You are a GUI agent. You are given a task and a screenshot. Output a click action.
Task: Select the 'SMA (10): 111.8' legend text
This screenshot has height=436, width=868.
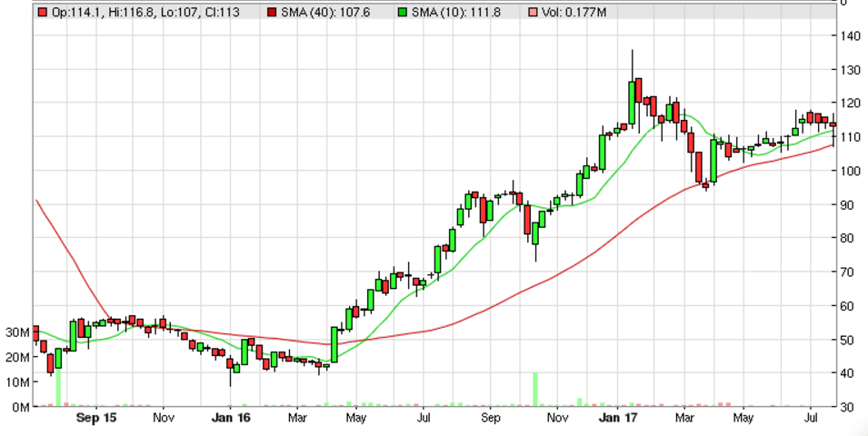[456, 12]
